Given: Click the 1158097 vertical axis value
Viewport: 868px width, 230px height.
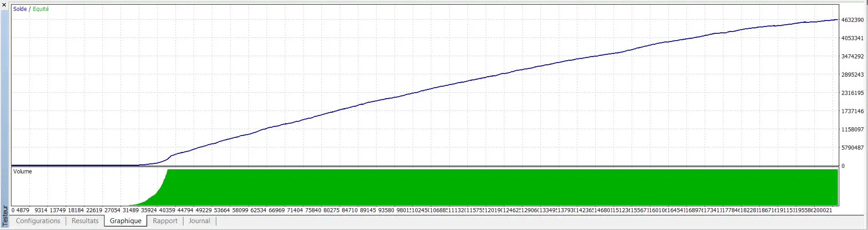Looking at the screenshot, I should (x=852, y=130).
